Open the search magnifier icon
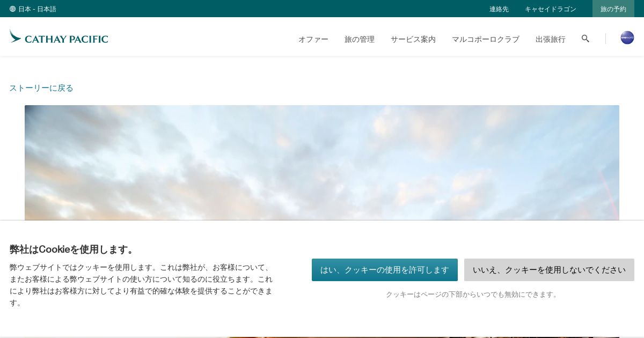The height and width of the screenshot is (338, 644). click(586, 39)
